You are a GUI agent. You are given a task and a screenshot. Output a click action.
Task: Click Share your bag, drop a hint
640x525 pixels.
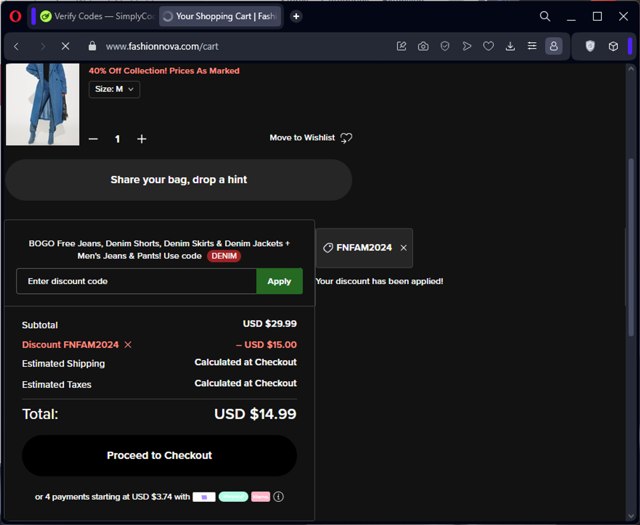click(179, 180)
